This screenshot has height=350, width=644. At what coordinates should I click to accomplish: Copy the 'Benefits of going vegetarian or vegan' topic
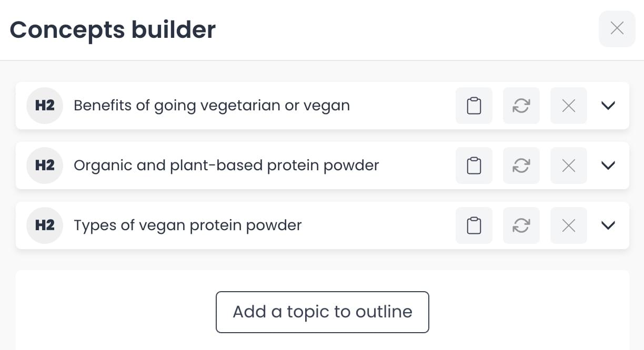(474, 106)
